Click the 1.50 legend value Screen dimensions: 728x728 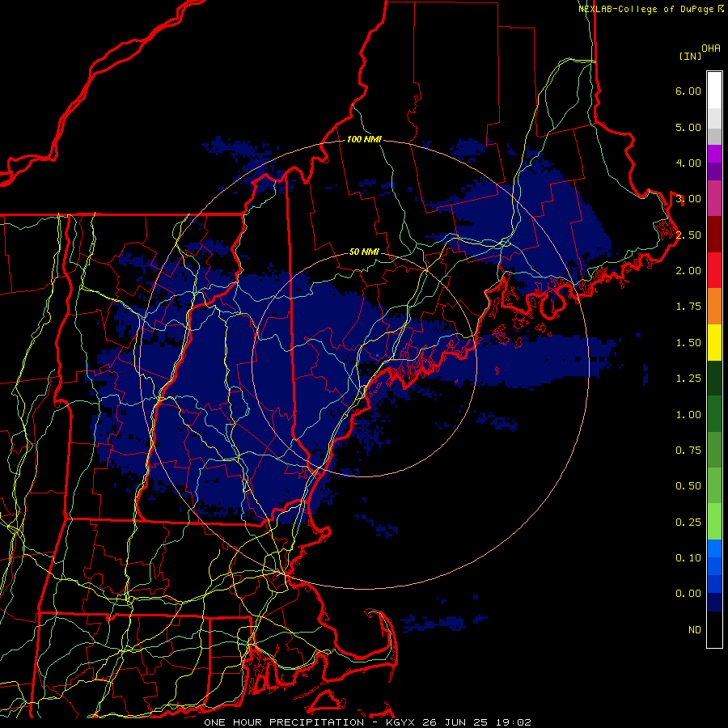(x=688, y=343)
